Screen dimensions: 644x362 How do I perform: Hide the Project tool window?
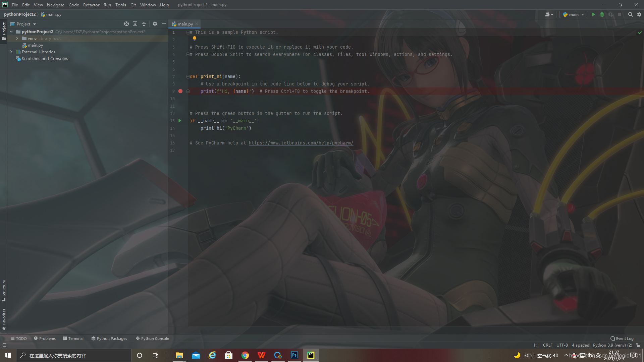pos(164,24)
